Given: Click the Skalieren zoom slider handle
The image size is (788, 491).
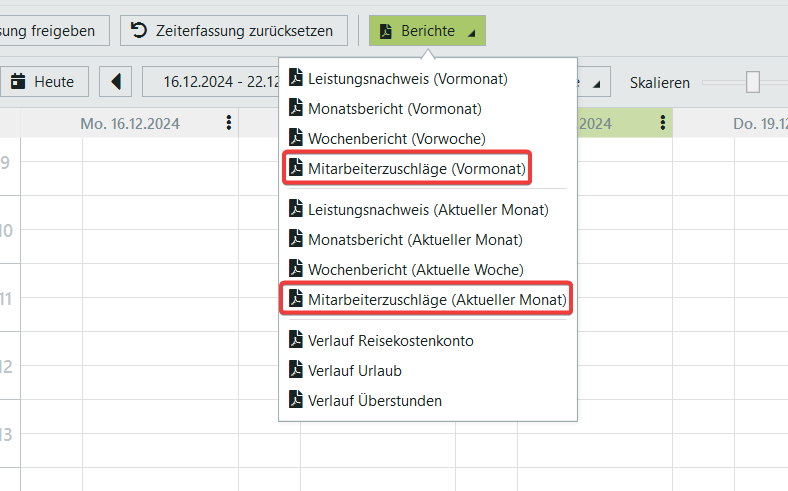Looking at the screenshot, I should pyautogui.click(x=753, y=82).
